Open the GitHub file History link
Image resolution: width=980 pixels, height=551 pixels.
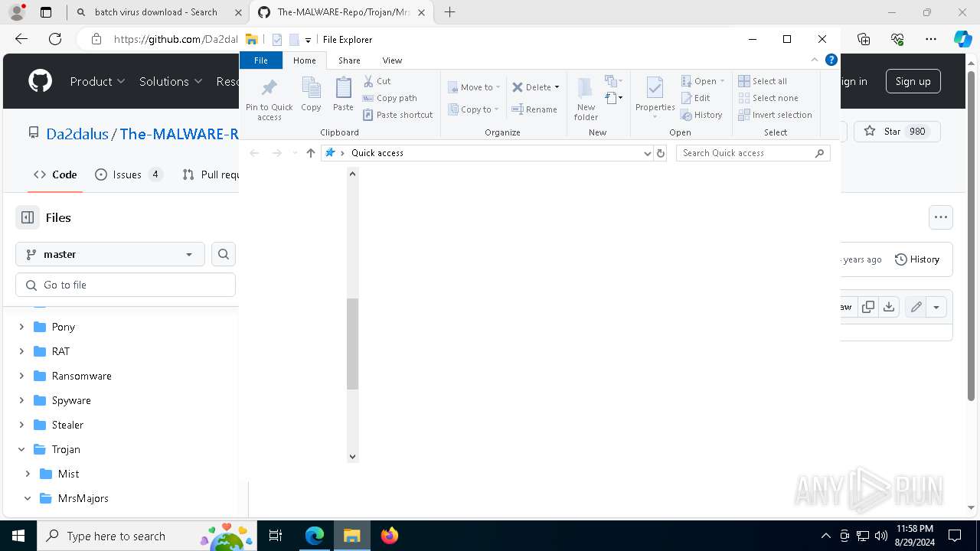pos(917,259)
